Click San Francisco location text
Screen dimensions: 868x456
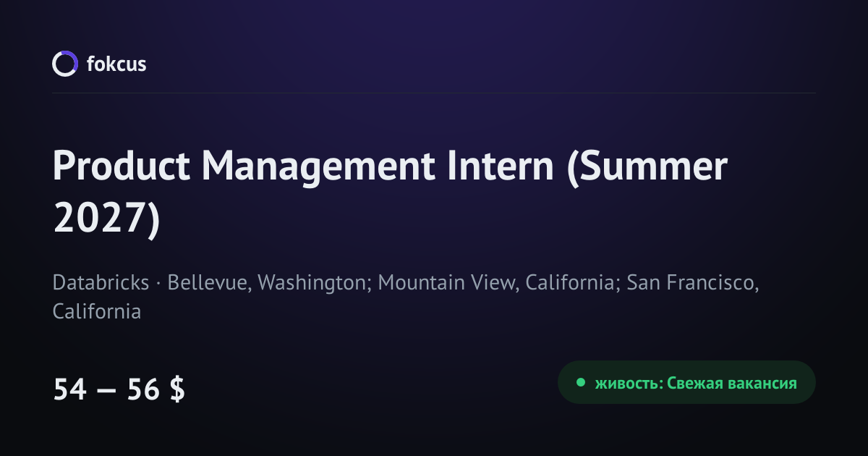(693, 282)
